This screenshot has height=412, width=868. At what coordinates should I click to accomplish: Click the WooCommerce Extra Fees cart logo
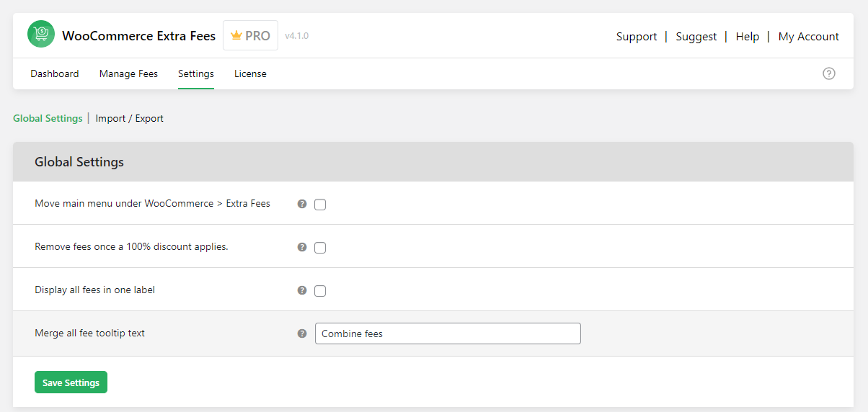point(41,35)
